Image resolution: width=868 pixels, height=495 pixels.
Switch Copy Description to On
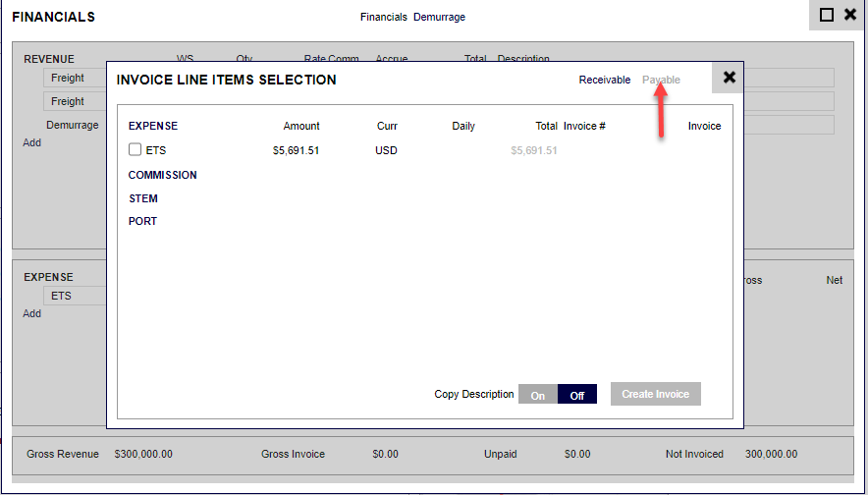pos(538,395)
